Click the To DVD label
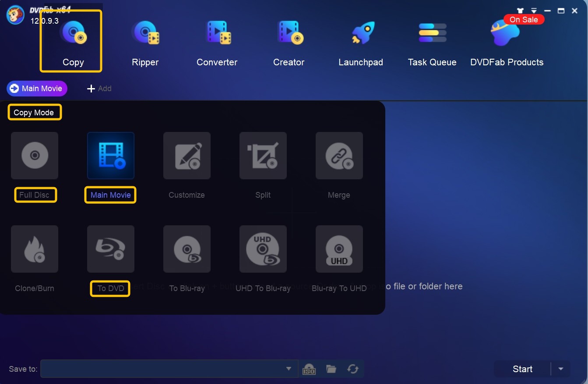The height and width of the screenshot is (384, 588). (x=111, y=288)
